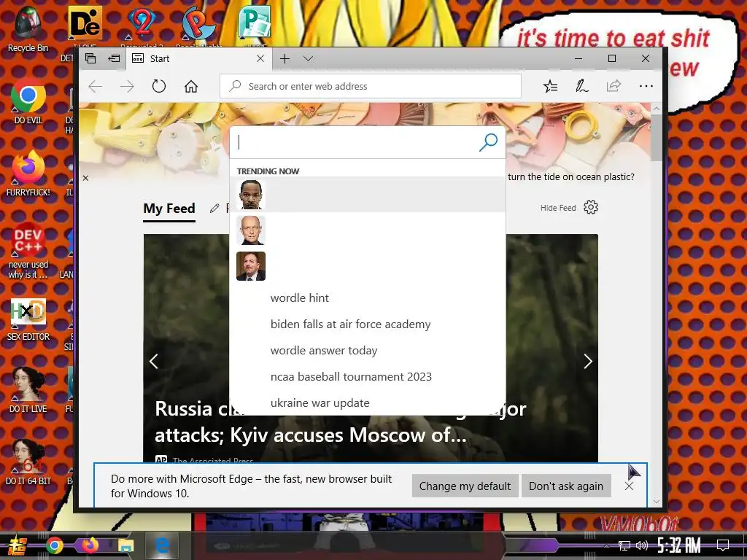Open a new tab with plus button

coord(285,58)
